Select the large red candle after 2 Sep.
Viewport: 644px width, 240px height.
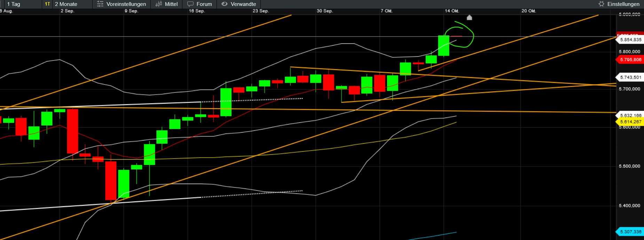[72, 131]
